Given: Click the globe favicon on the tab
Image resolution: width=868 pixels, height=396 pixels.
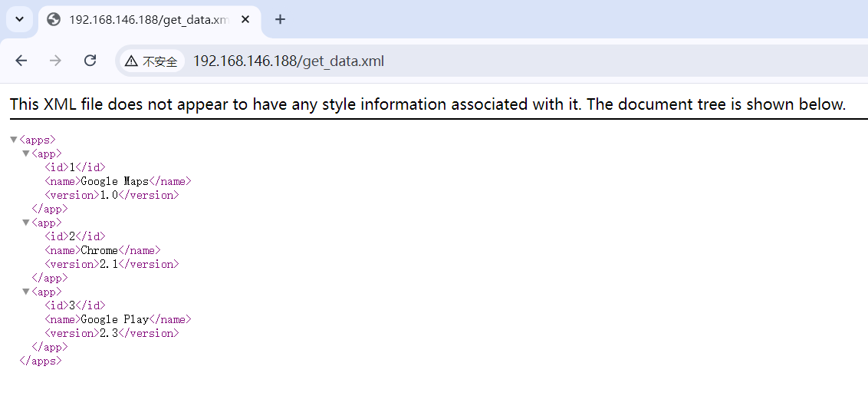Looking at the screenshot, I should click(54, 20).
